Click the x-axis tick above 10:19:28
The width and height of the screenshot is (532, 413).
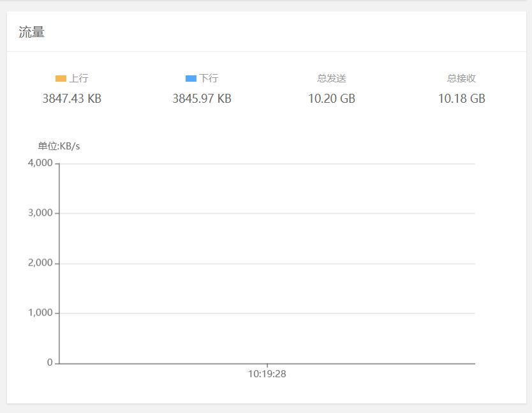pos(267,365)
